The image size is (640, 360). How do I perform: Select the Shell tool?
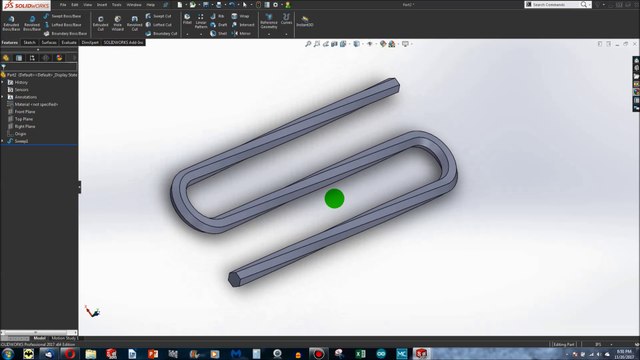coord(218,33)
